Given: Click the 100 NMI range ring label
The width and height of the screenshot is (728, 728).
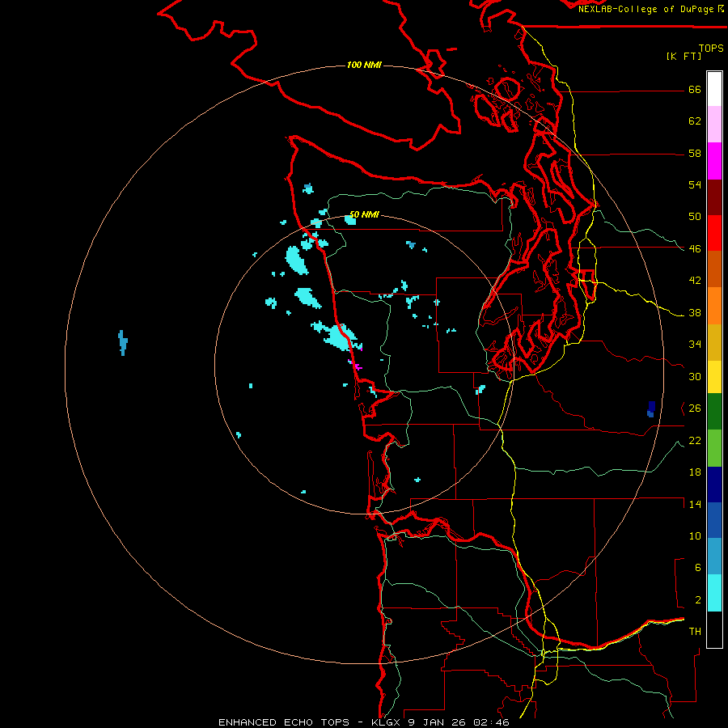Looking at the screenshot, I should click(364, 65).
